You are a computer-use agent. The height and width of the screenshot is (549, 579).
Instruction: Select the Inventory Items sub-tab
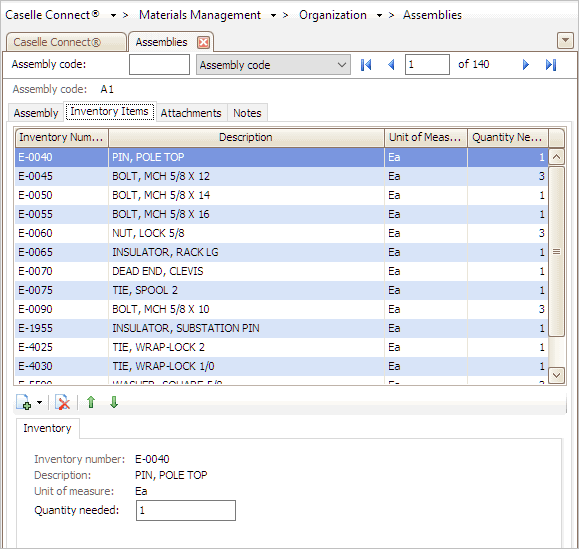(110, 111)
